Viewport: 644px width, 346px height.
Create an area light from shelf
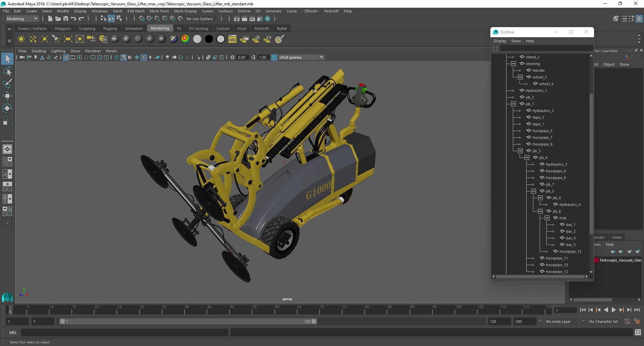point(68,39)
